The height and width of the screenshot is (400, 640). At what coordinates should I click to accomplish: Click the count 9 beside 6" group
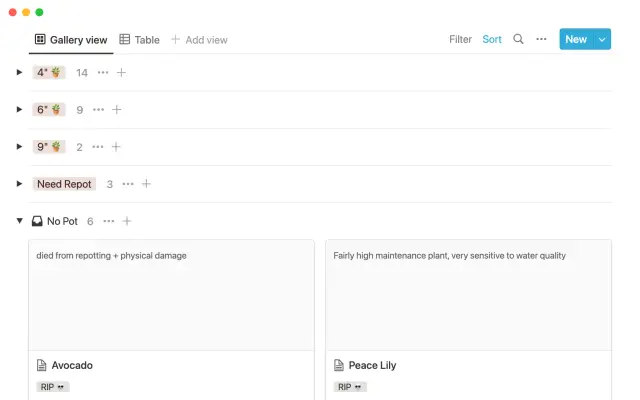coord(80,110)
